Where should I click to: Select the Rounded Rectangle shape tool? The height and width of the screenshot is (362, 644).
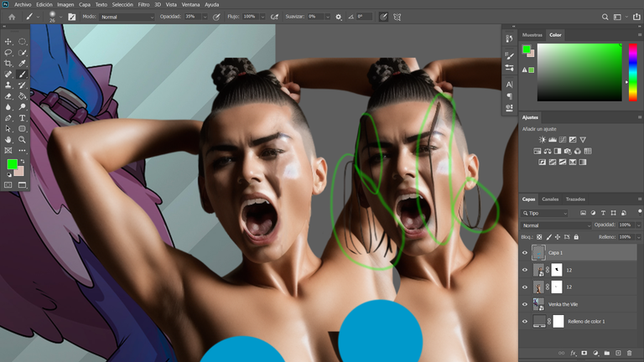pyautogui.click(x=22, y=128)
